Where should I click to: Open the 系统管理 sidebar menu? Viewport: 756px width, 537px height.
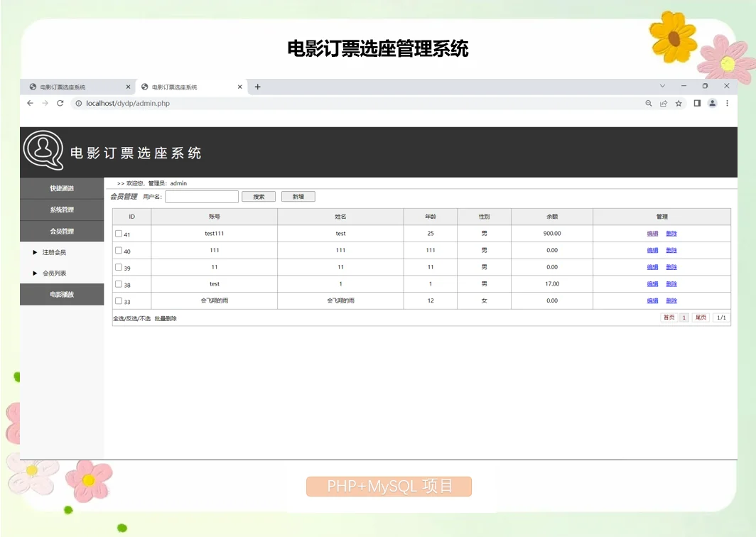62,210
